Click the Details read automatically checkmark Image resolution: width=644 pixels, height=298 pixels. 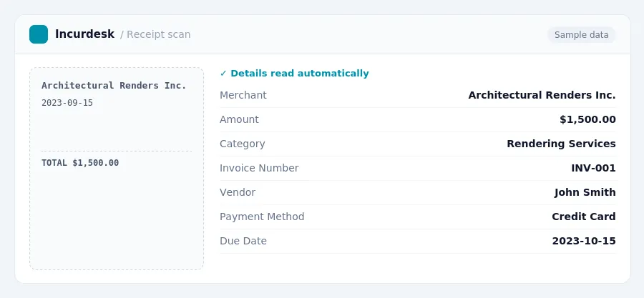[223, 74]
